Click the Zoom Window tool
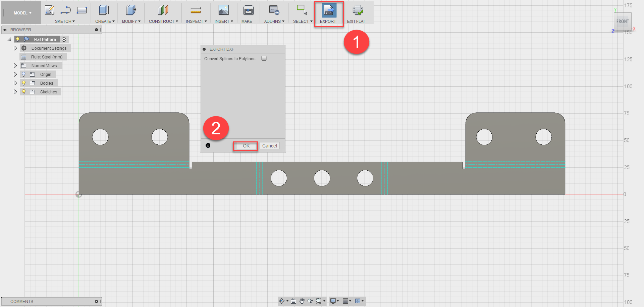Viewport: 644px width, 307px height. coord(319,301)
